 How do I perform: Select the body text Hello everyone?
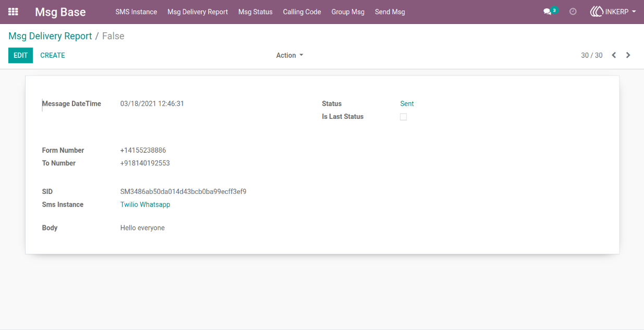click(x=142, y=228)
